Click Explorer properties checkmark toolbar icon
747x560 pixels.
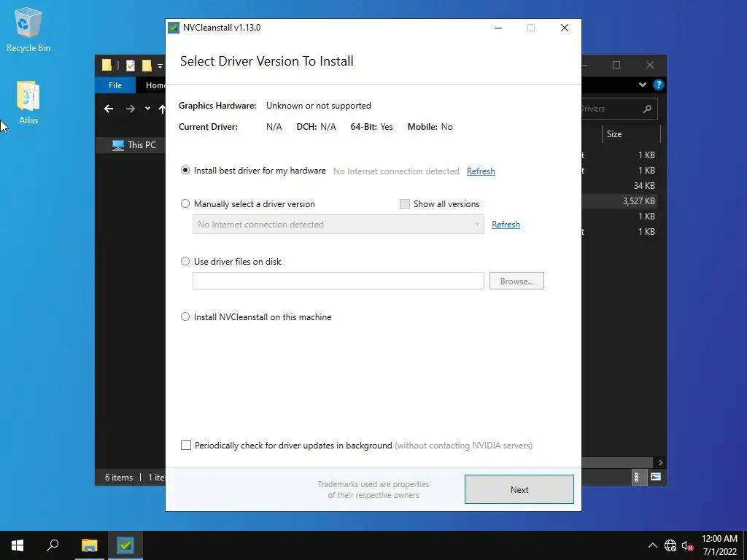pyautogui.click(x=130, y=65)
